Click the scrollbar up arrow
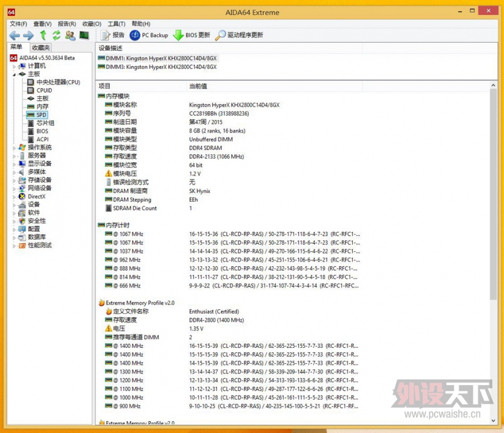The image size is (504, 433). (x=493, y=85)
